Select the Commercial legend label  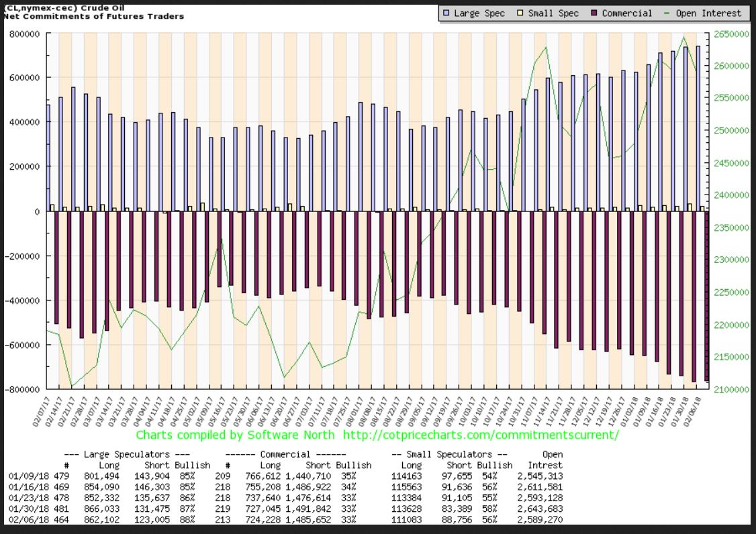point(626,13)
